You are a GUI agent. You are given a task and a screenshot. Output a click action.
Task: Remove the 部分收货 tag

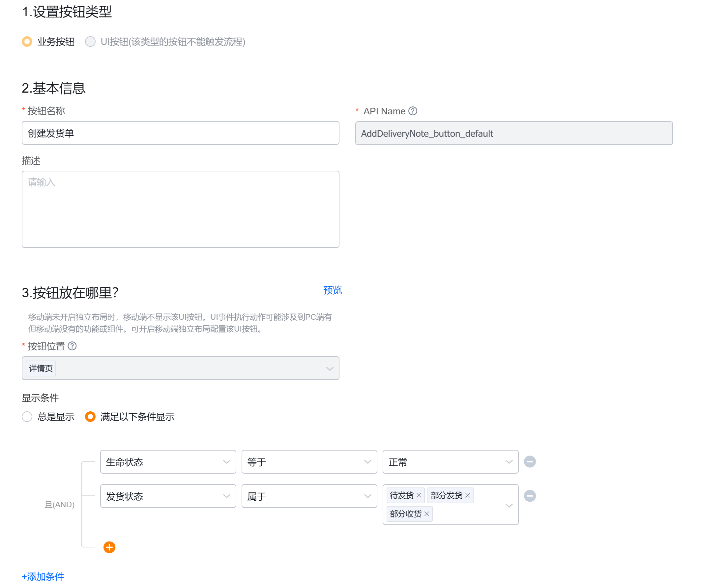pos(426,514)
